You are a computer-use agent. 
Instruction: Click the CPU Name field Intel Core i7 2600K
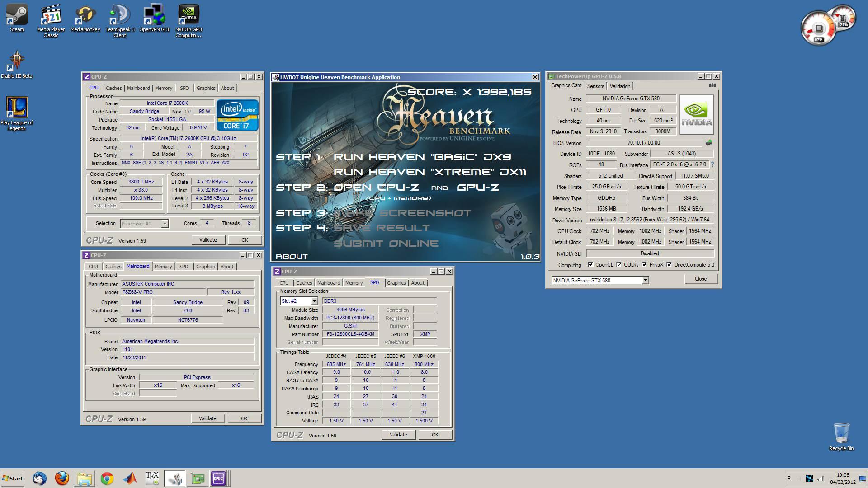pyautogui.click(x=167, y=103)
